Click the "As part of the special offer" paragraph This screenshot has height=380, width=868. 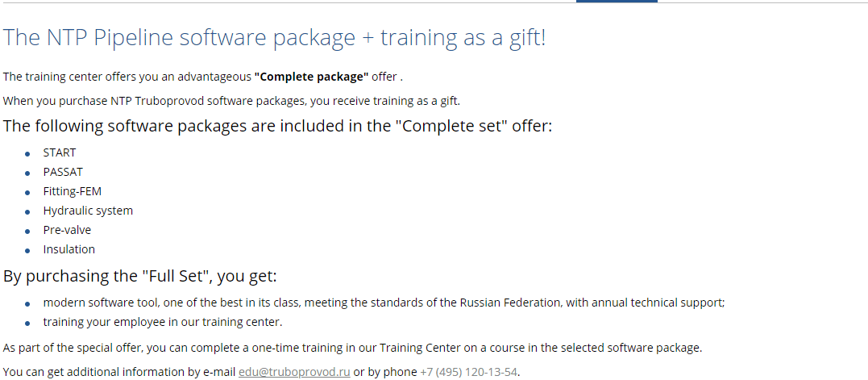[x=352, y=348]
